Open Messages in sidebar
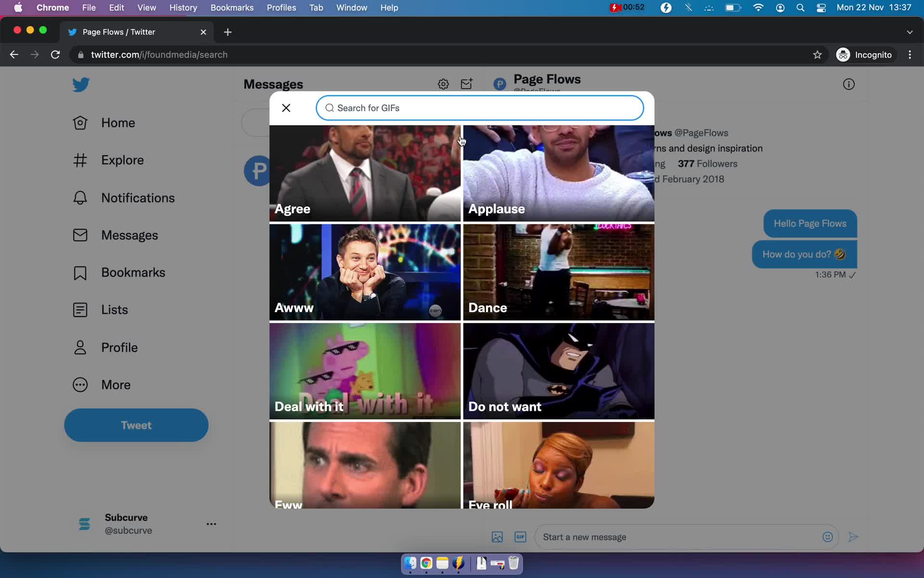The image size is (924, 578). 115,235
